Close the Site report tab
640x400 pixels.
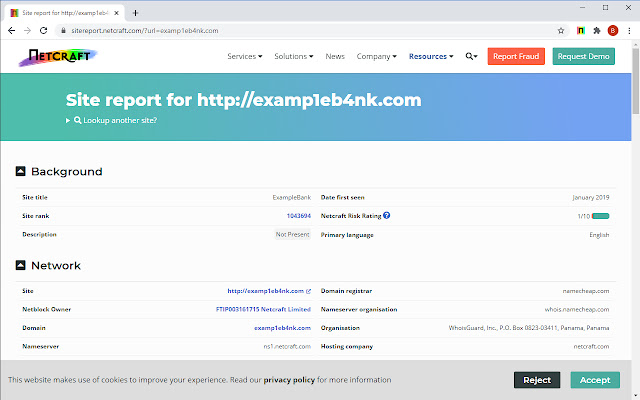pyautogui.click(x=116, y=13)
